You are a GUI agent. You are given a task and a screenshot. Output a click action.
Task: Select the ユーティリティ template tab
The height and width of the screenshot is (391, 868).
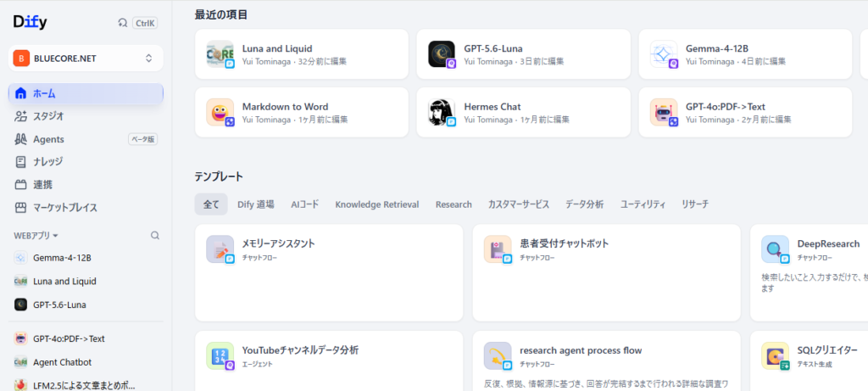tap(643, 204)
